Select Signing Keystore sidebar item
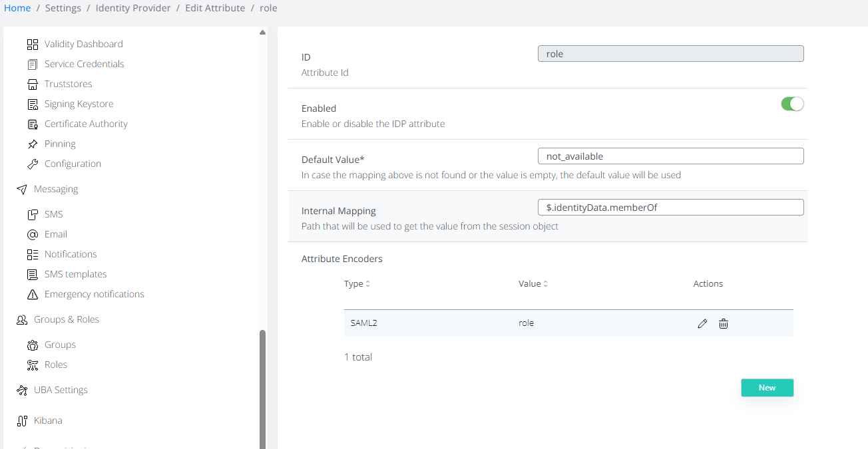Image resolution: width=868 pixels, height=449 pixels. [79, 104]
